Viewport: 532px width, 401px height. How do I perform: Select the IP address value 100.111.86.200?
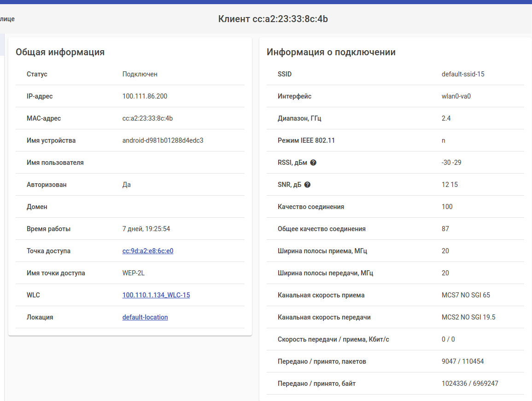point(145,96)
